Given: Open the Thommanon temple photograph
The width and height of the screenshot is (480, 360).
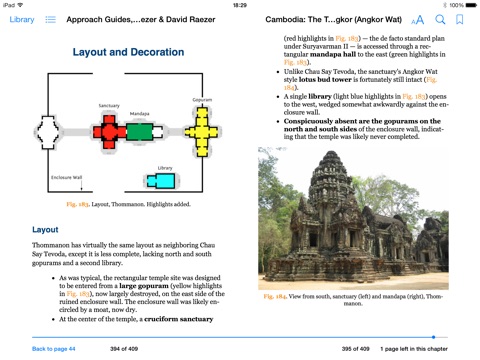Looking at the screenshot, I should 353,218.
